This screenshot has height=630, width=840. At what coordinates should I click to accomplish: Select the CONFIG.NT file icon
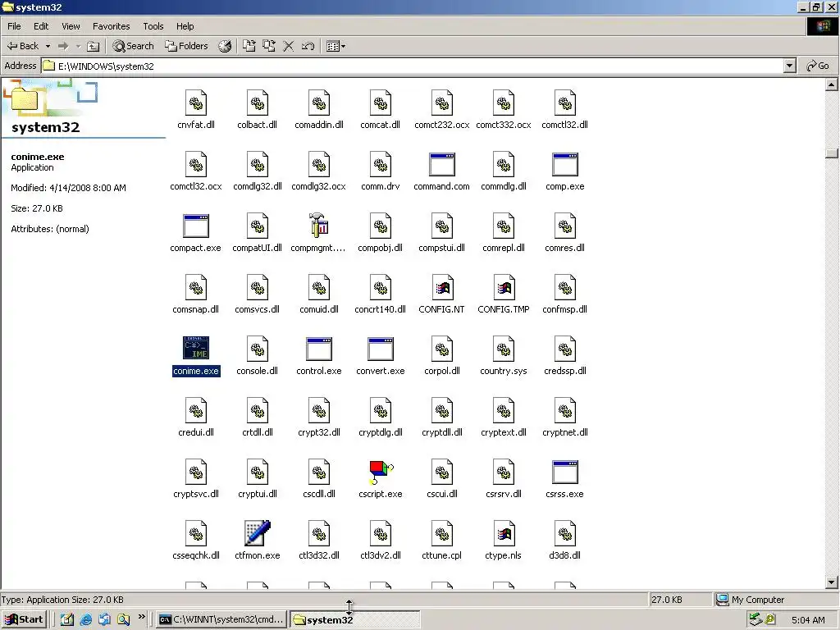tap(442, 288)
